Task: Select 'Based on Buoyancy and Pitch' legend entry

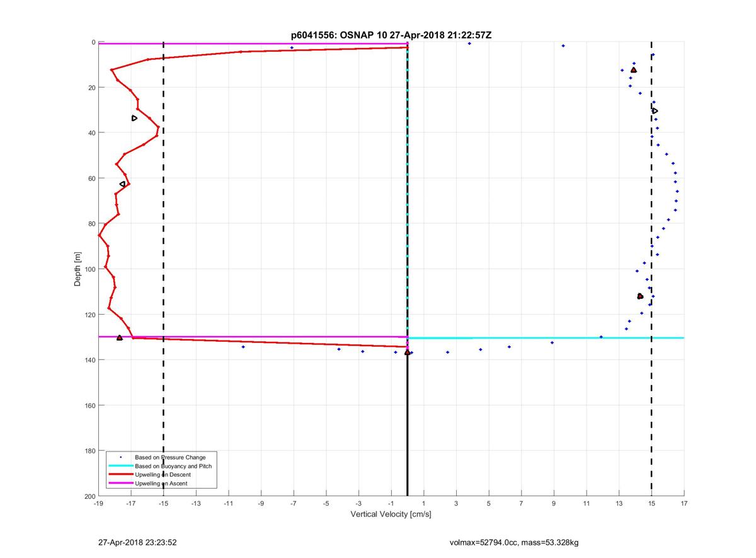Action: pos(173,466)
